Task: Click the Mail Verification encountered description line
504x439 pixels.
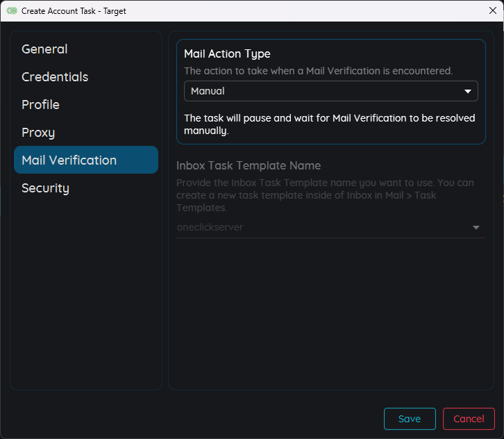Action: coord(318,71)
